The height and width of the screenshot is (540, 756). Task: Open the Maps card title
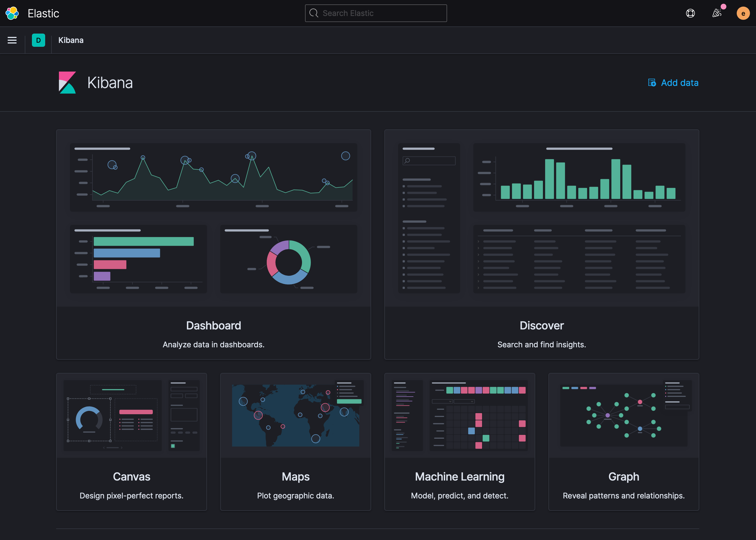pos(295,476)
